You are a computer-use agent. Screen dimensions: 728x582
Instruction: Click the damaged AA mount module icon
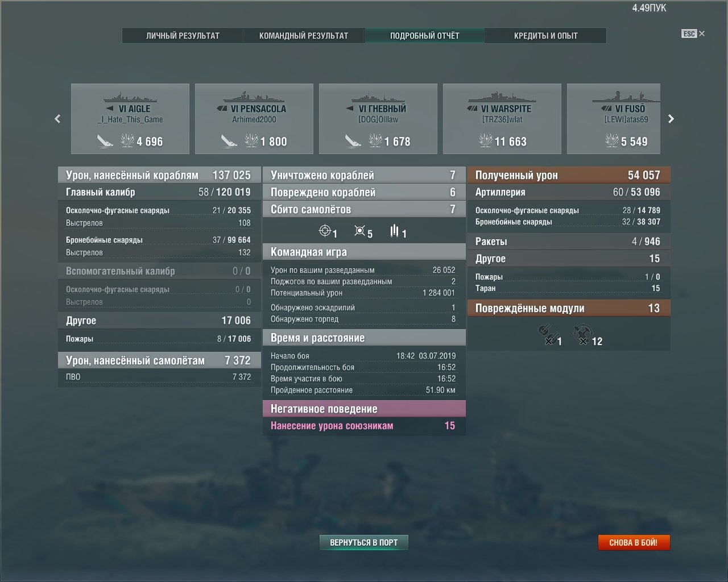point(583,335)
